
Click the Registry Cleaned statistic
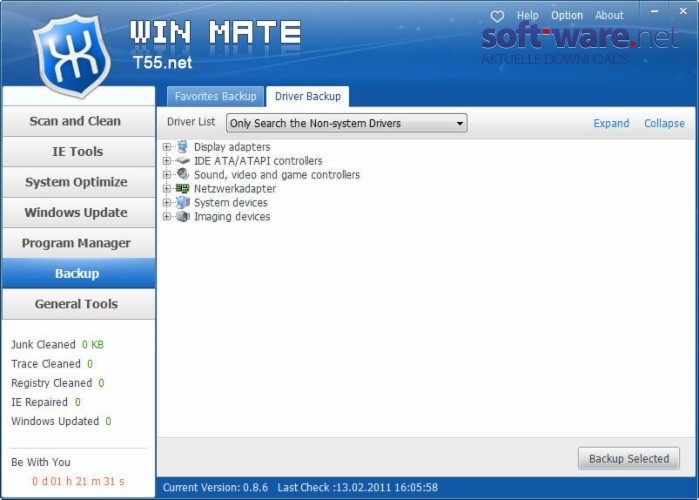(x=58, y=383)
